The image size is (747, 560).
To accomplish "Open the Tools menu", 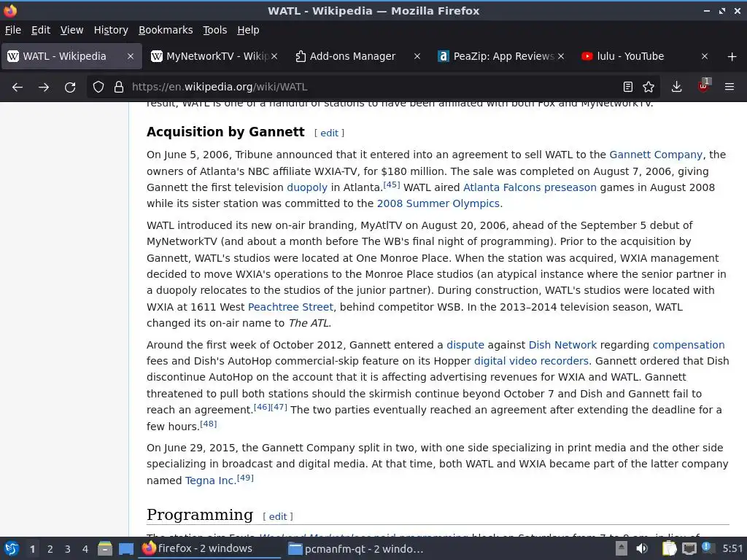I will pos(215,30).
